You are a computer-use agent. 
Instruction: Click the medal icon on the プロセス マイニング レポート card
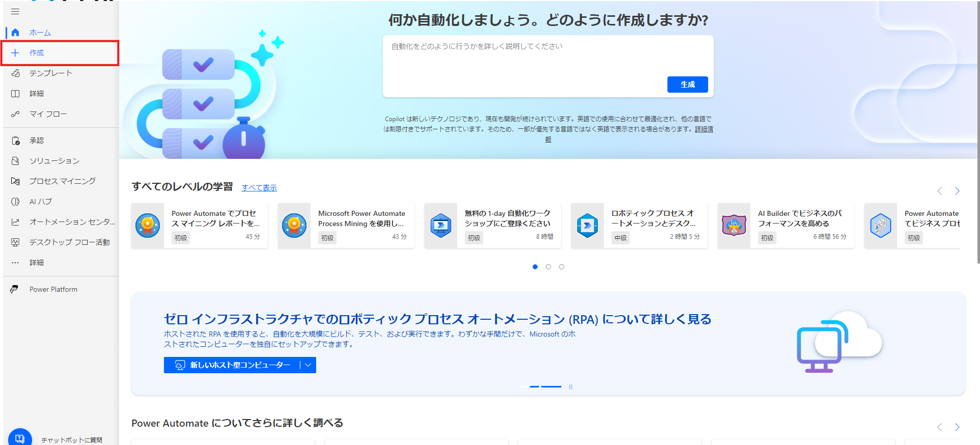point(148,225)
